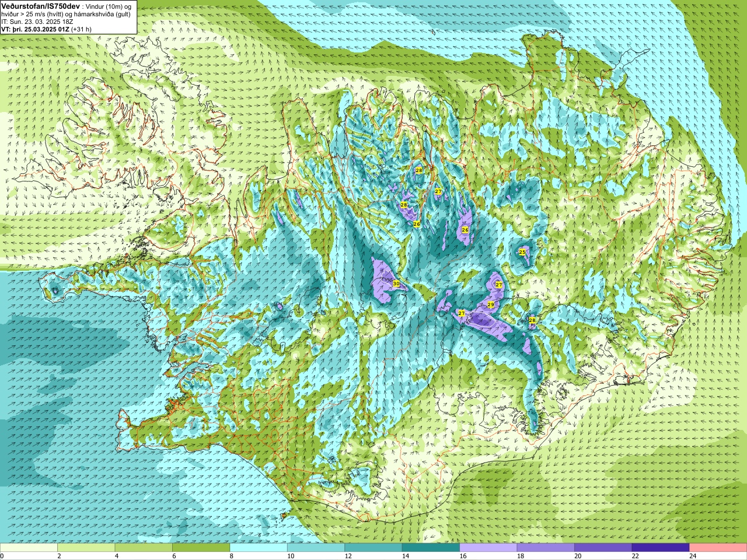Click the 'VT: þri. 25.03.2025 01Z' valid time

[34, 29]
